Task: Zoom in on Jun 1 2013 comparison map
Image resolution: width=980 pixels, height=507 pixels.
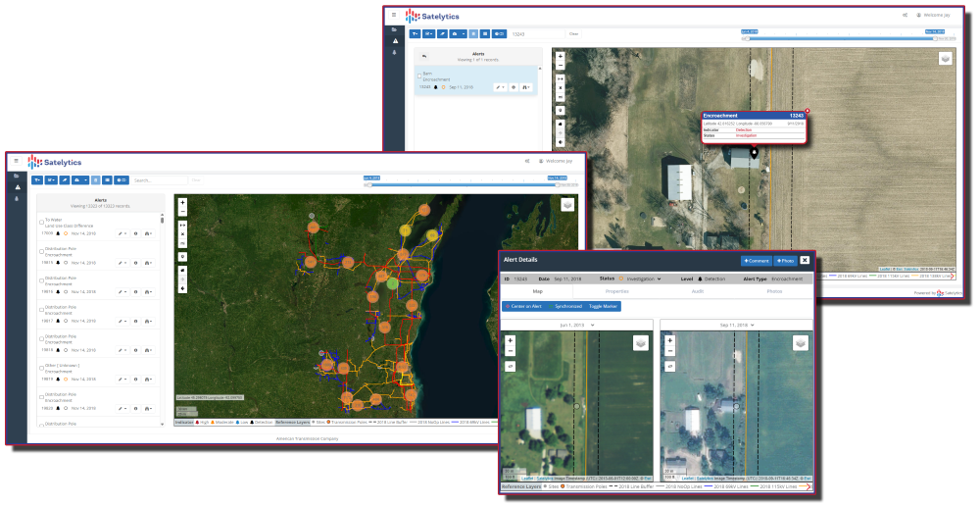Action: (x=510, y=340)
